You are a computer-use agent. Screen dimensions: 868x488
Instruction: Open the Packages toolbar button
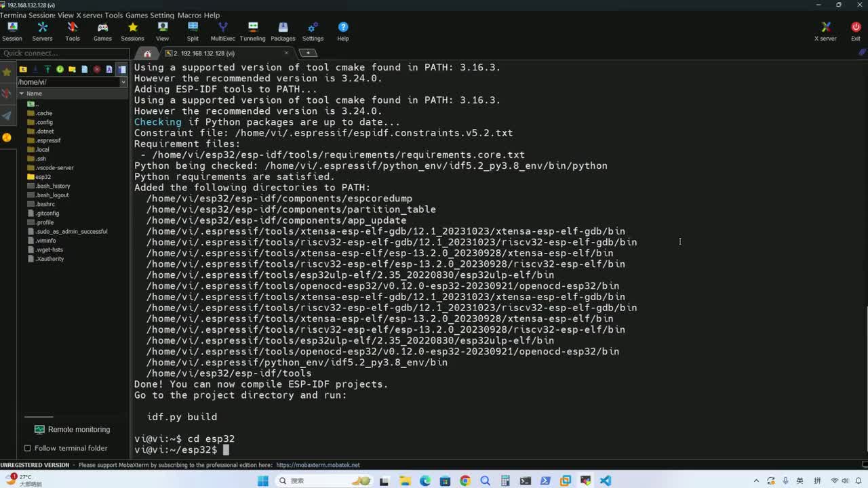(283, 31)
